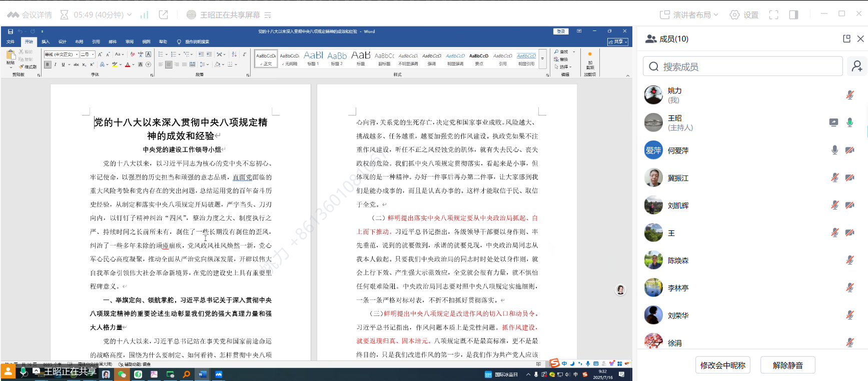868x381 pixels.
Task: Click the bulleted list icon
Action: 161,54
